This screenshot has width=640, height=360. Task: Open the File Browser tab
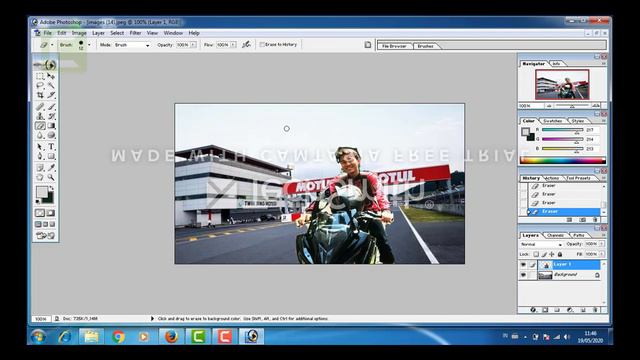tap(394, 46)
